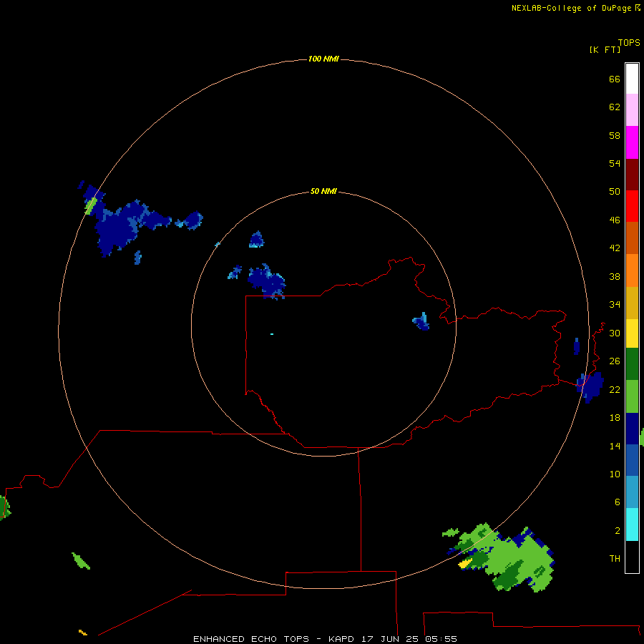The width and height of the screenshot is (644, 644).
Task: Click the '6' legend value
Action: point(617,502)
